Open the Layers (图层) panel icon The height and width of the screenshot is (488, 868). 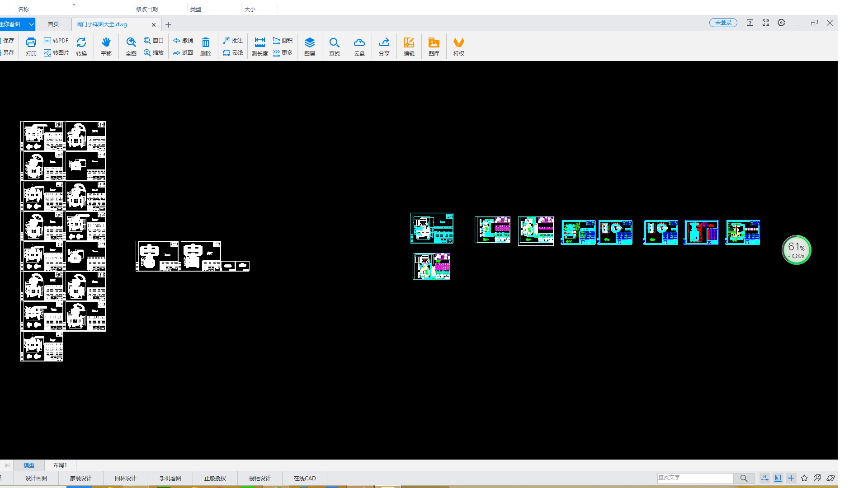(x=309, y=43)
